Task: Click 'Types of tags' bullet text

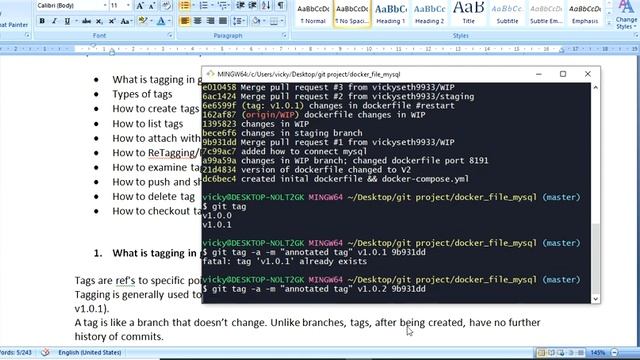Action: pos(142,94)
